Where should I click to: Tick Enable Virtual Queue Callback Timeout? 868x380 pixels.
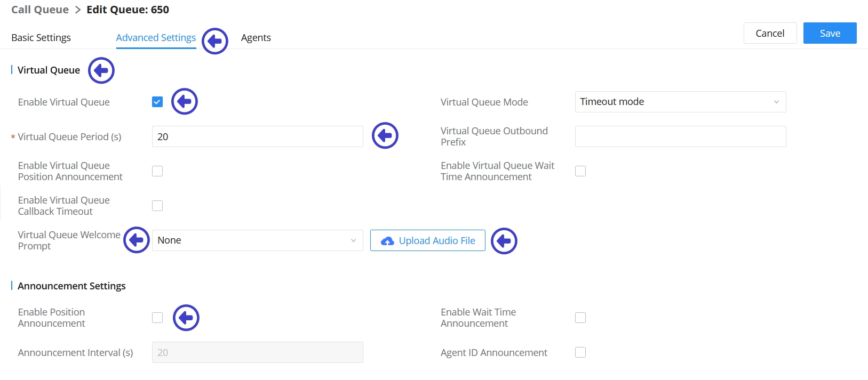(x=157, y=206)
